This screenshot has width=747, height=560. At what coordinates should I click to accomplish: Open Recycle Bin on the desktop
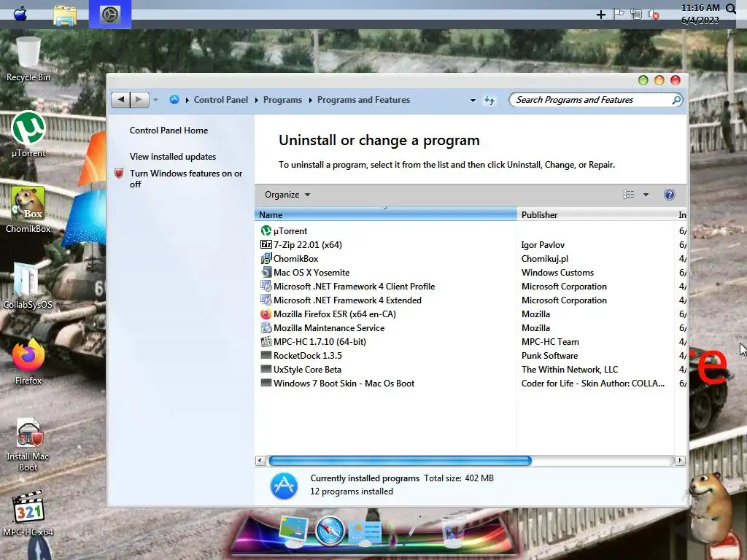pos(28,59)
